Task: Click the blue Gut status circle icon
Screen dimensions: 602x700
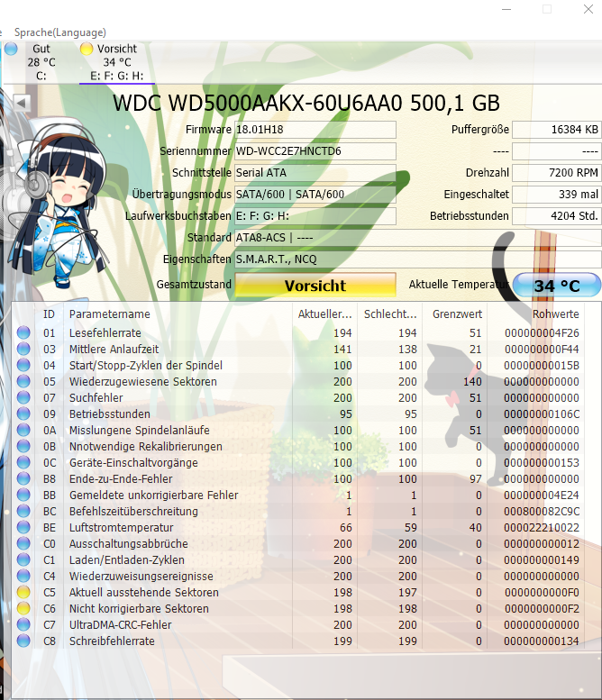Action: [x=11, y=49]
